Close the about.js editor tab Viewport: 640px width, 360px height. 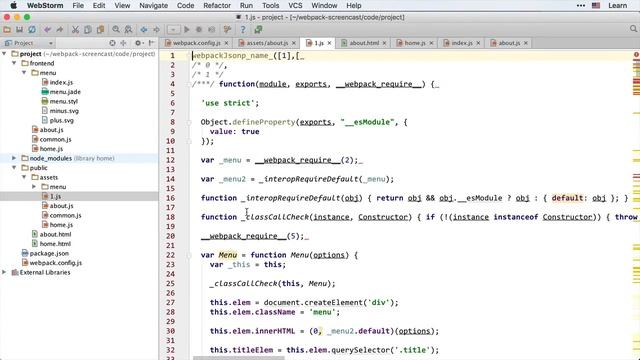pyautogui.click(x=526, y=43)
